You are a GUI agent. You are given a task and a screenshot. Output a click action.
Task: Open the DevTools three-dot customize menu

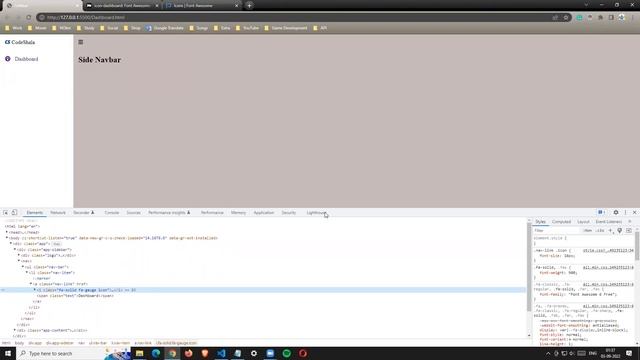[625, 212]
